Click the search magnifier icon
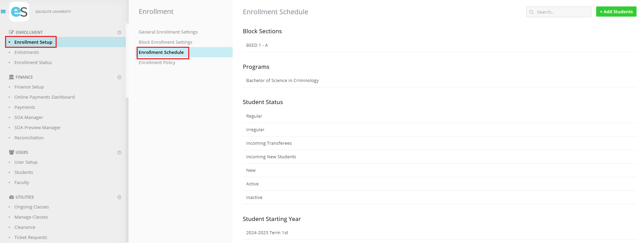Viewport: 644px width, 243px height. click(531, 12)
